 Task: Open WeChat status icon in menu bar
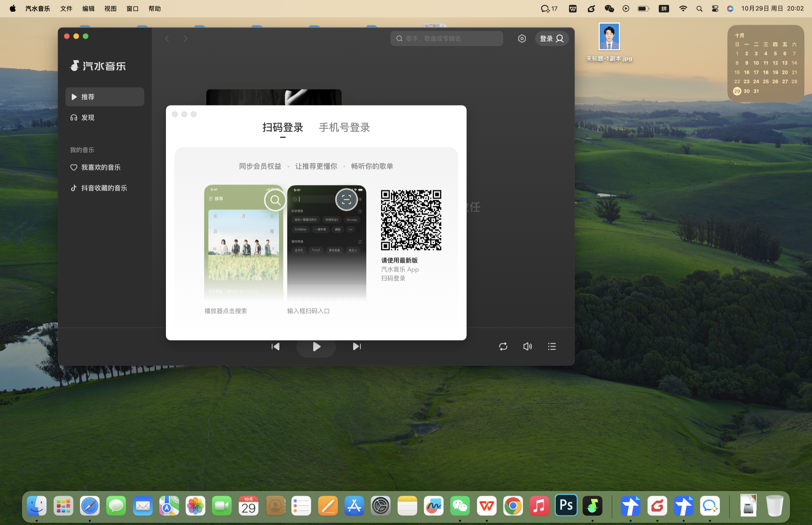(x=609, y=8)
